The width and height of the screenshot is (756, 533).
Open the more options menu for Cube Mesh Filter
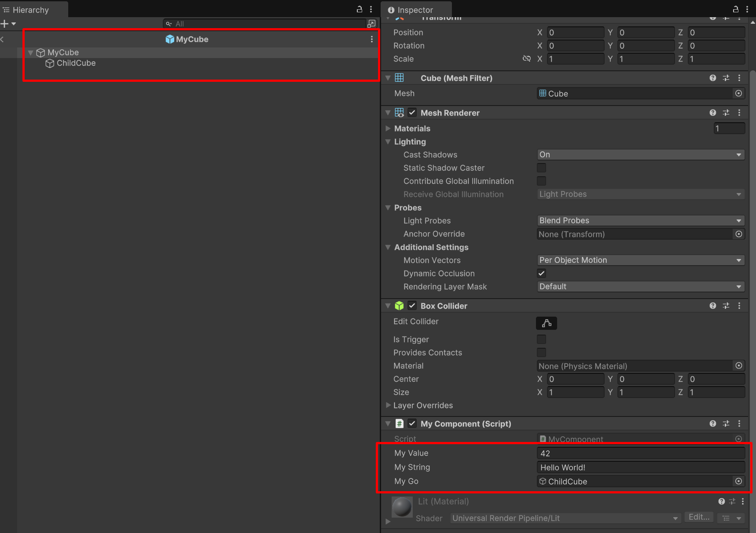739,78
